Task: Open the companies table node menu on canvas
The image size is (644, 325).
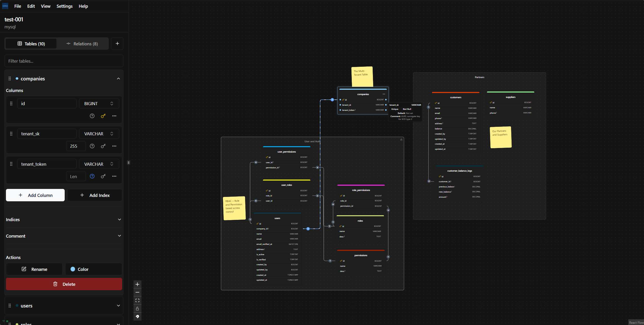Action: (384, 94)
